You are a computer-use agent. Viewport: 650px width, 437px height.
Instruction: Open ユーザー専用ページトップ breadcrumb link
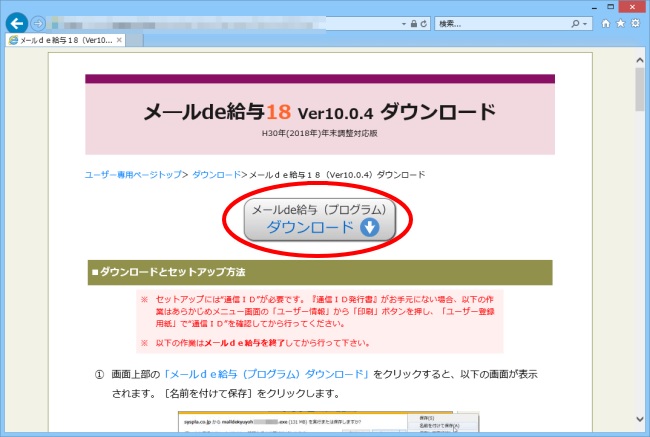[133, 175]
